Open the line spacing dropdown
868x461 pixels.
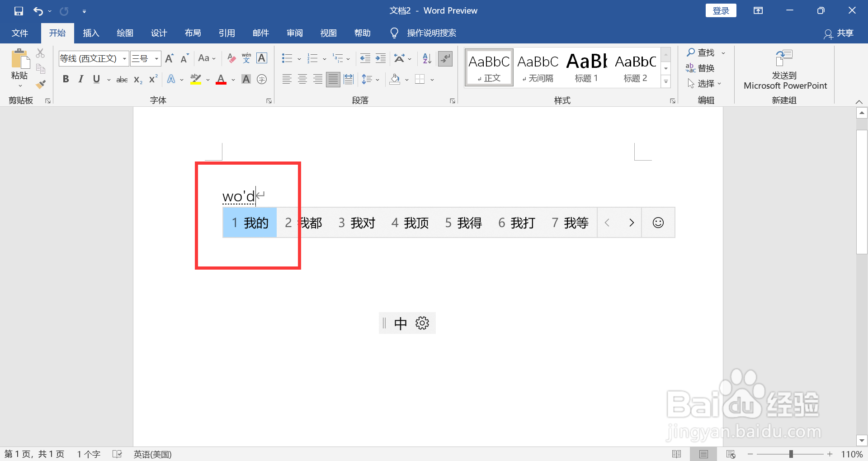(371, 79)
